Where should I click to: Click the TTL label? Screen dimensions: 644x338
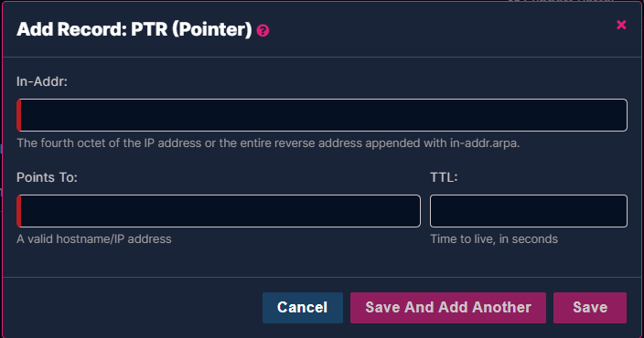click(x=444, y=177)
